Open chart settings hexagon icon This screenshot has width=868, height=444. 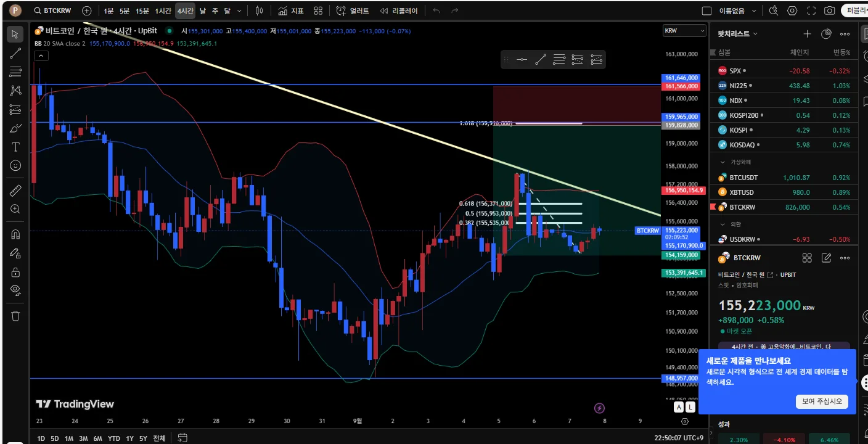[x=792, y=10]
